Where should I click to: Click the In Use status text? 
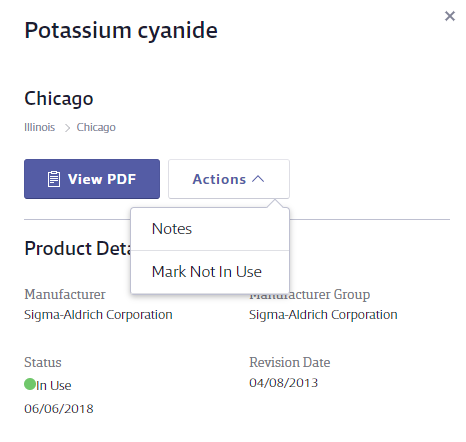[54, 386]
